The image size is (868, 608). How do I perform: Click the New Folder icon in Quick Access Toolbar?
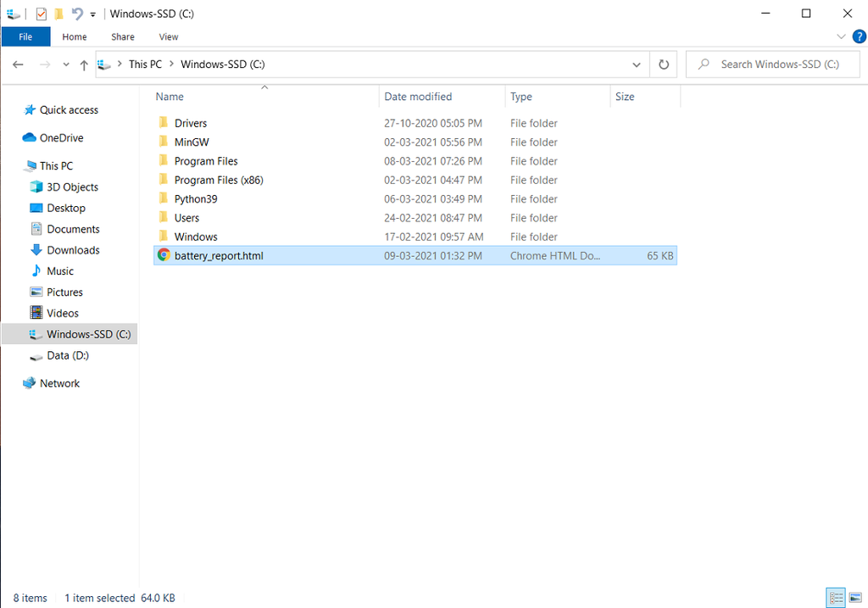pyautogui.click(x=57, y=13)
